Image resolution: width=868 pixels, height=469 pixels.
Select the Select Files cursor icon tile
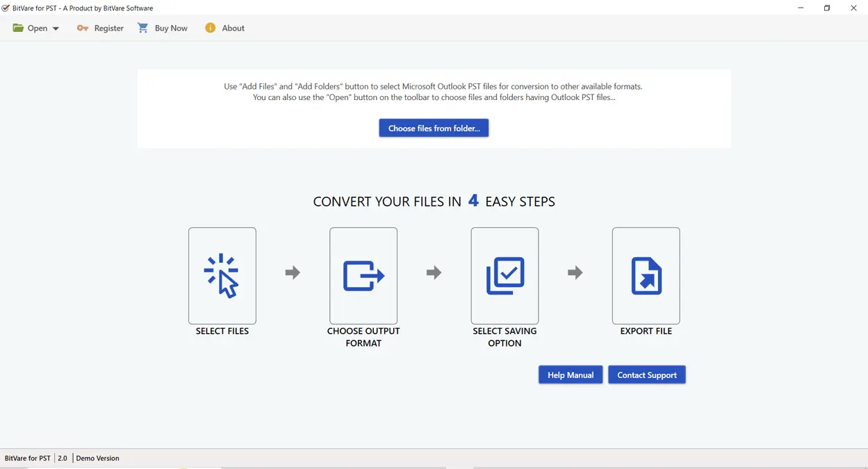click(222, 275)
